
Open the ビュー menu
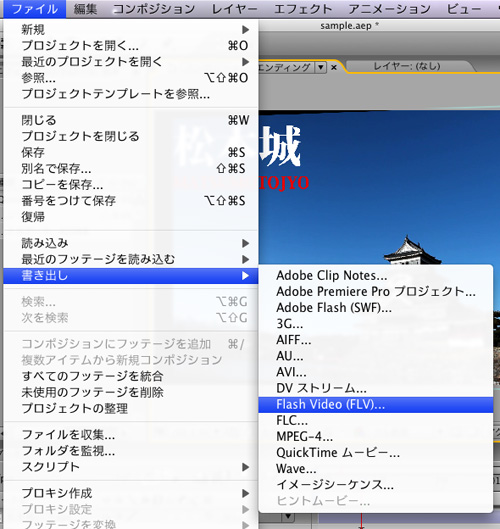(x=464, y=9)
